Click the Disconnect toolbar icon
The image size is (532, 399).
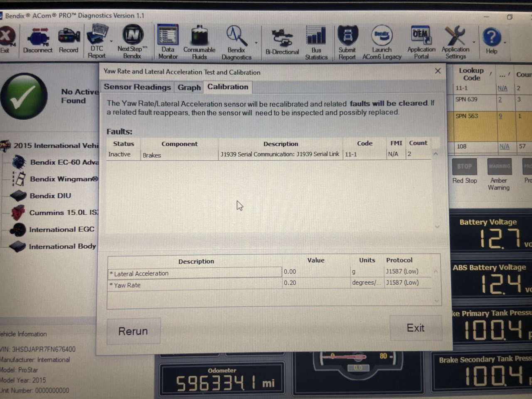[x=38, y=41]
